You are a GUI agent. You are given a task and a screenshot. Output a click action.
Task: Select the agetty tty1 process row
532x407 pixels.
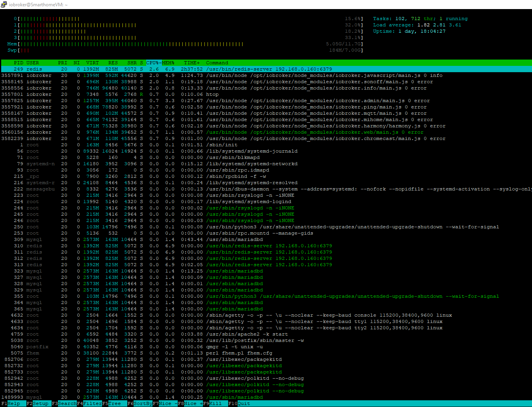[x=266, y=321]
